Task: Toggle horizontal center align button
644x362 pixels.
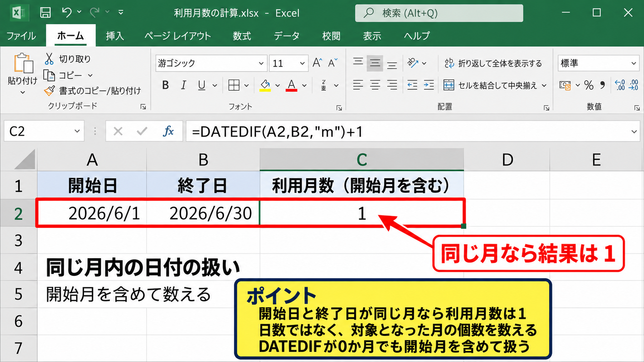Action: click(x=375, y=85)
